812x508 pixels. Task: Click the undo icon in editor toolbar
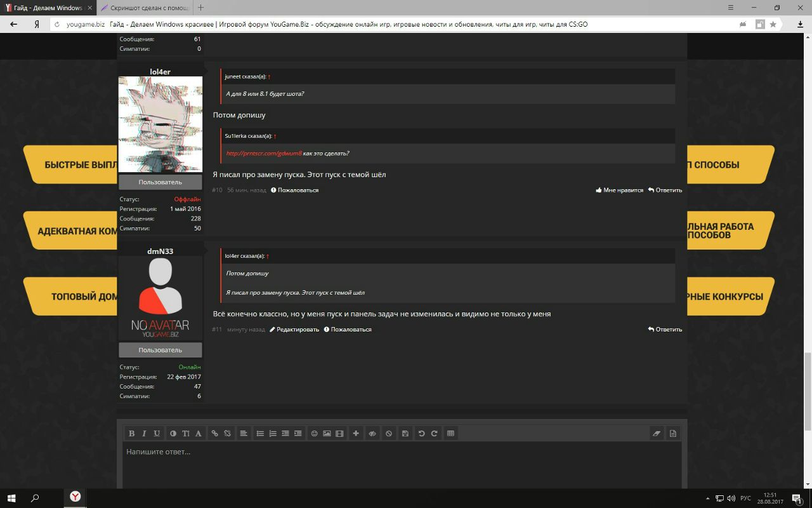421,434
